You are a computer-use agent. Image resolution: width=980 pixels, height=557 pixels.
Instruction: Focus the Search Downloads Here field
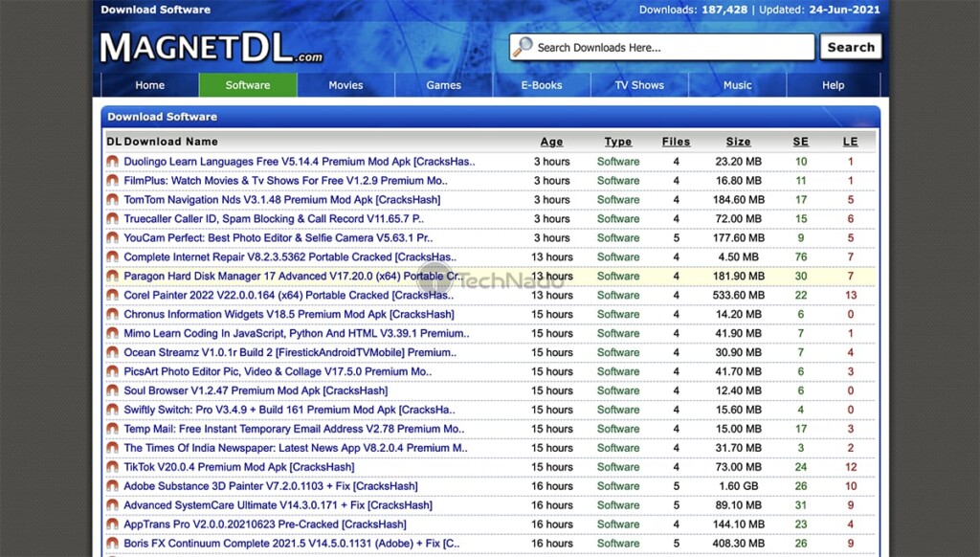662,47
